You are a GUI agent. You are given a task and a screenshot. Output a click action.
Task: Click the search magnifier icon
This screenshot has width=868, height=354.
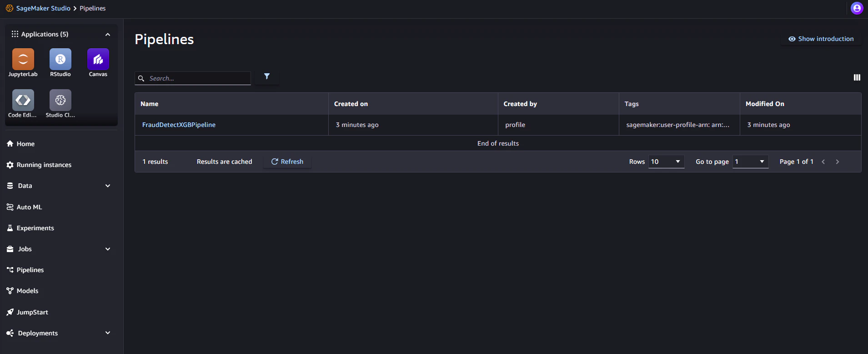tap(141, 78)
